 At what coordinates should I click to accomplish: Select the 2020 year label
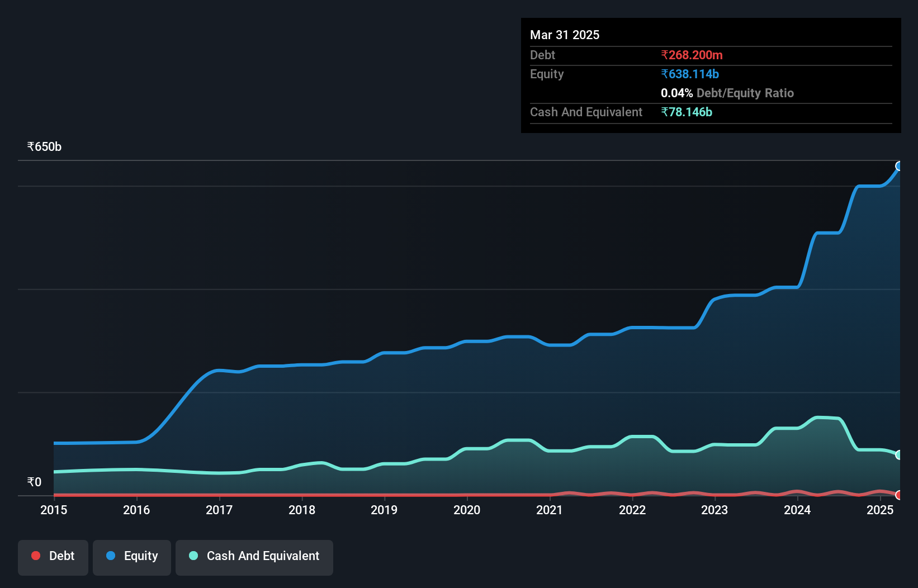[468, 510]
